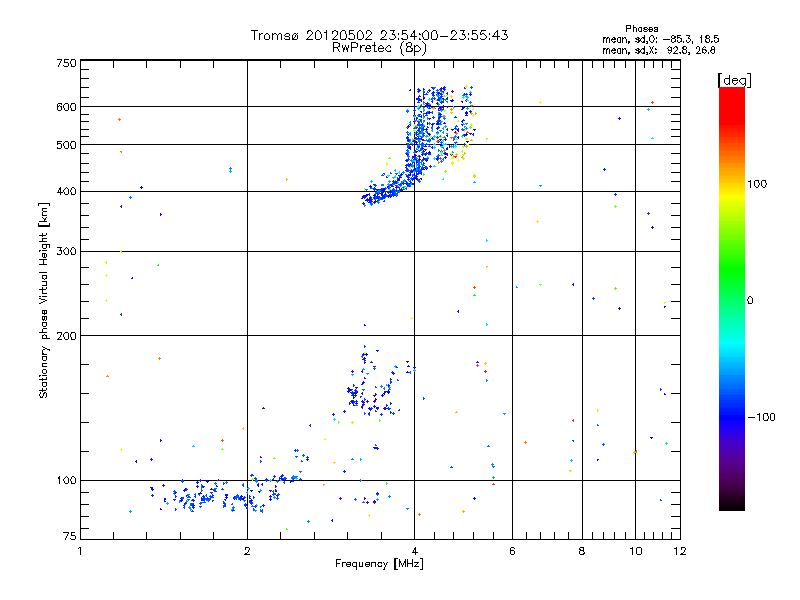Click the phase colorbar gradient
800x600 pixels.
click(x=732, y=298)
